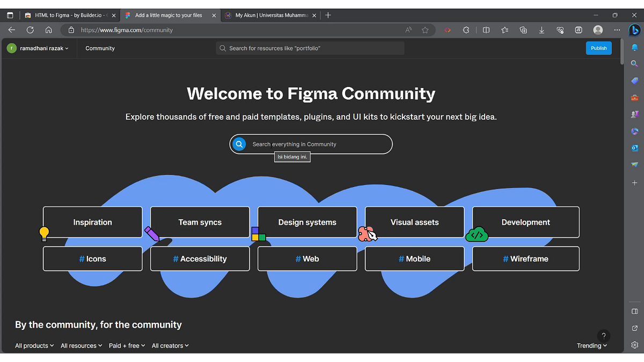Open Outlook from the Edge sidebar
Screen dimensions: 644x362
tap(634, 148)
